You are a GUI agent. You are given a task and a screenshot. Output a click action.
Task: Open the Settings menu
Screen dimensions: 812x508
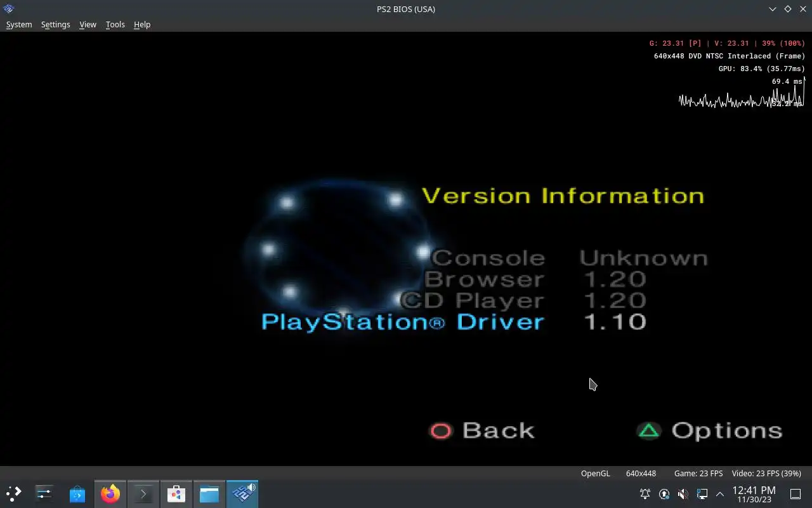click(55, 24)
